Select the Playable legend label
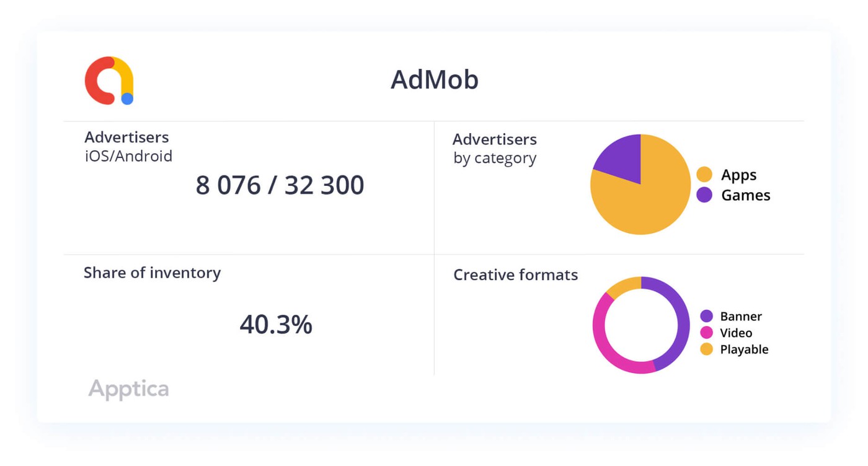This screenshot has width=868, height=466. 744,349
